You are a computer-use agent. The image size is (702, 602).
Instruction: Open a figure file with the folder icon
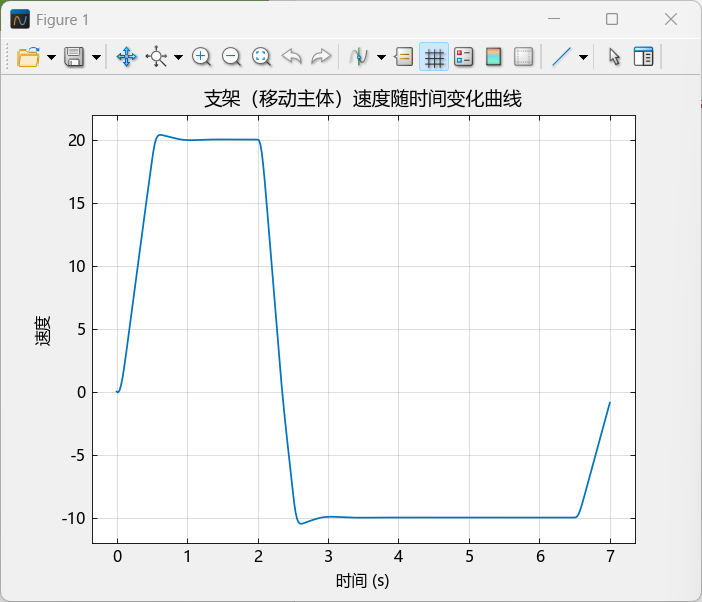click(x=28, y=57)
